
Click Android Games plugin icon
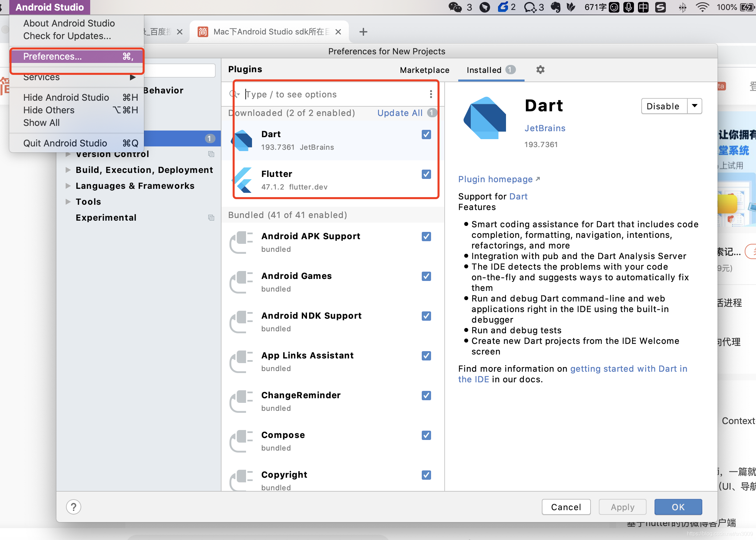(242, 282)
